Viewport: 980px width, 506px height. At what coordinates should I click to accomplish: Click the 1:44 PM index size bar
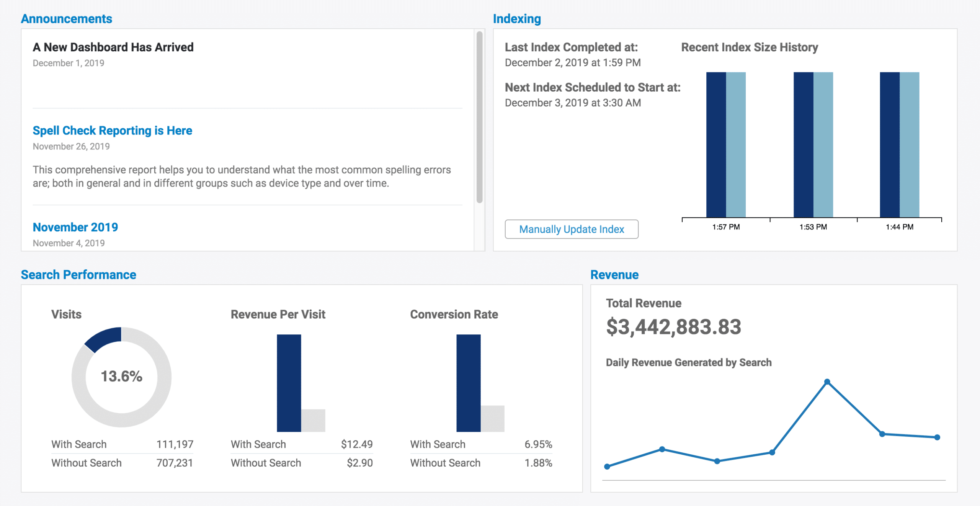(x=900, y=149)
